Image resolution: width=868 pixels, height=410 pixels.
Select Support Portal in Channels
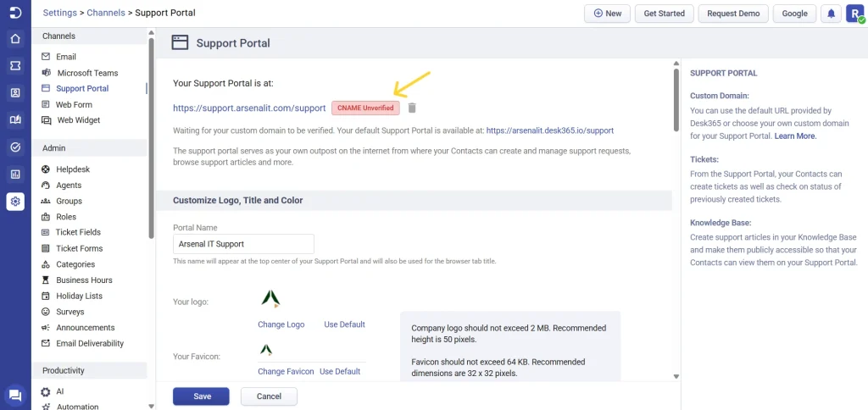tap(82, 89)
